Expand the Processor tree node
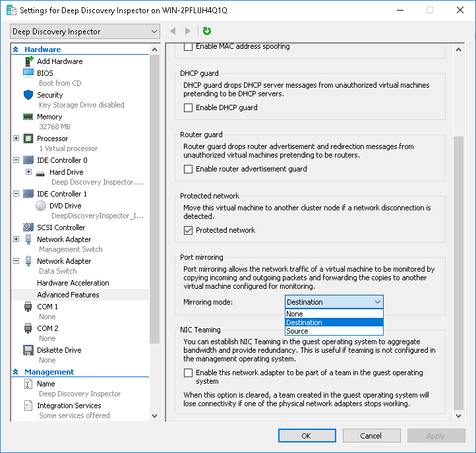 point(16,138)
